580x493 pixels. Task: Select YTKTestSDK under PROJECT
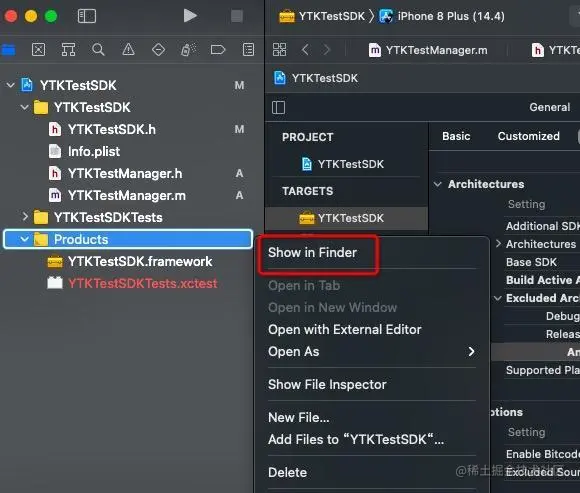click(x=351, y=164)
